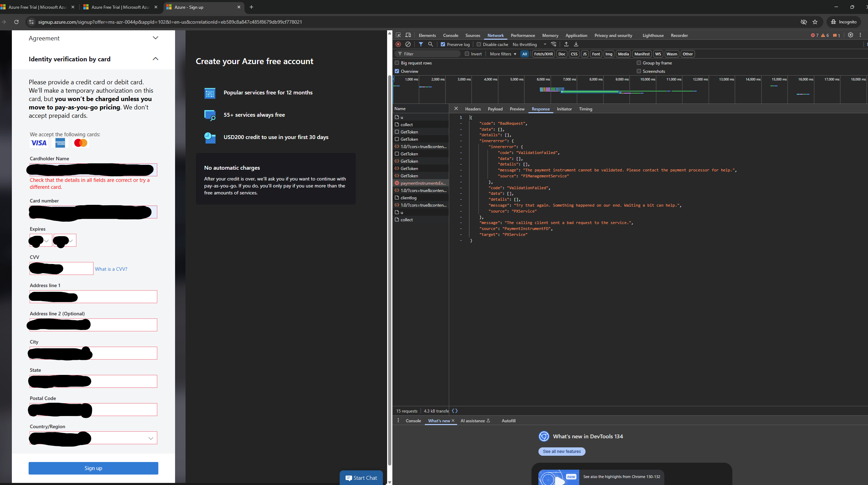Click the CVV input field
Image resolution: width=868 pixels, height=485 pixels.
[x=61, y=269]
